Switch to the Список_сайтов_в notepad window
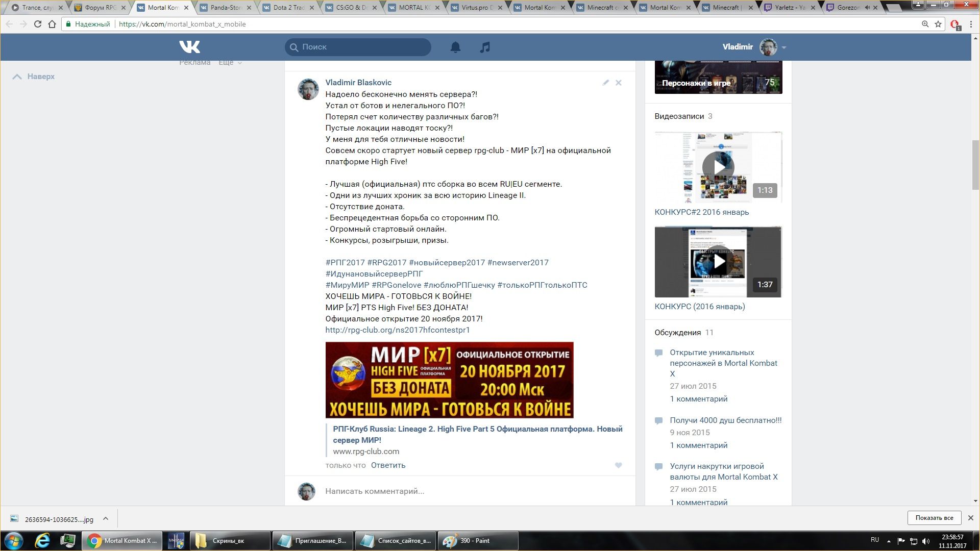 (x=395, y=541)
